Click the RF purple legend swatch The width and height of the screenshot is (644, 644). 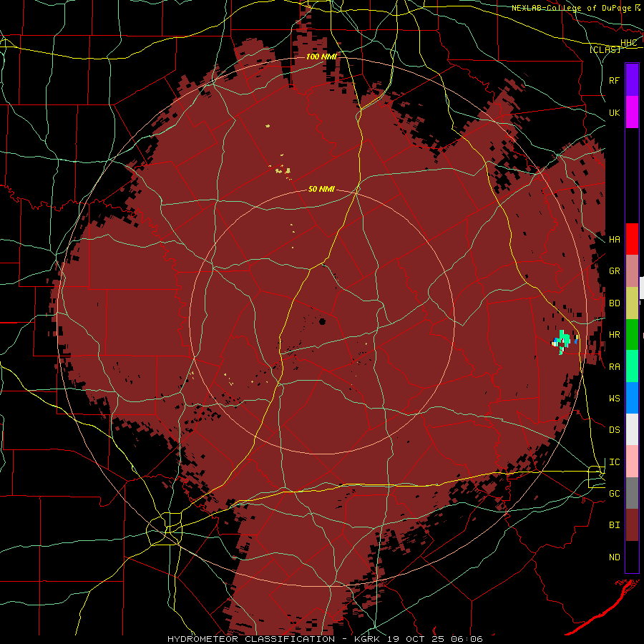[632, 80]
